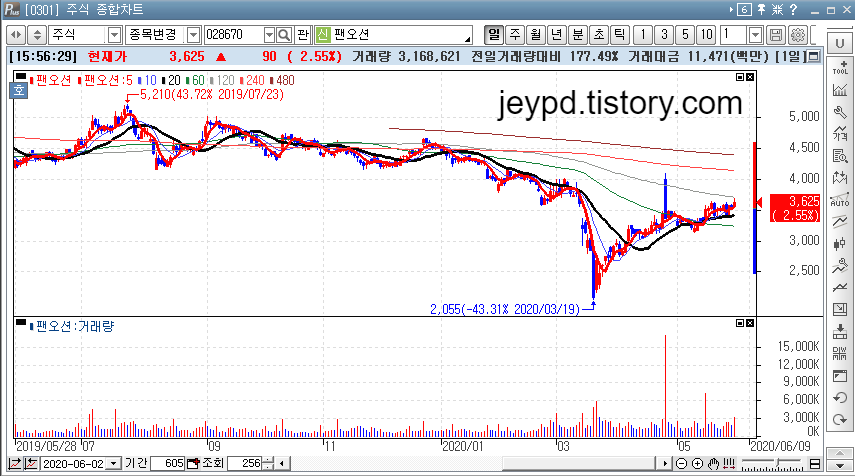This screenshot has width=855, height=476.
Task: Open the 종목변경 dropdown
Action: tap(193, 35)
